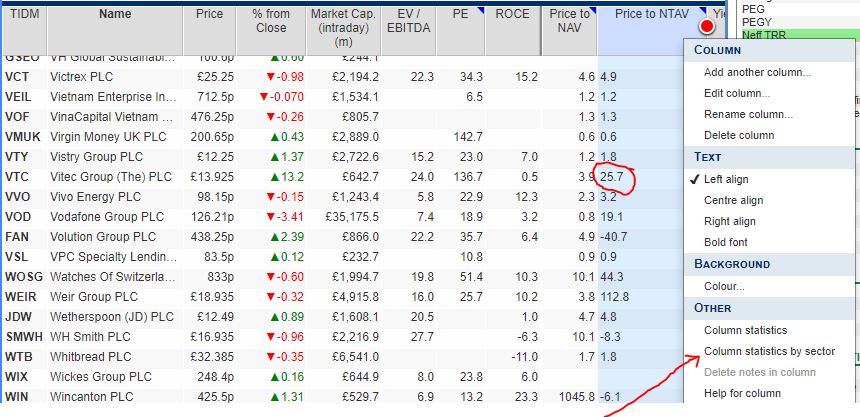Click 'WH Smith PLC' name
The width and height of the screenshot is (860, 417).
[x=88, y=337]
